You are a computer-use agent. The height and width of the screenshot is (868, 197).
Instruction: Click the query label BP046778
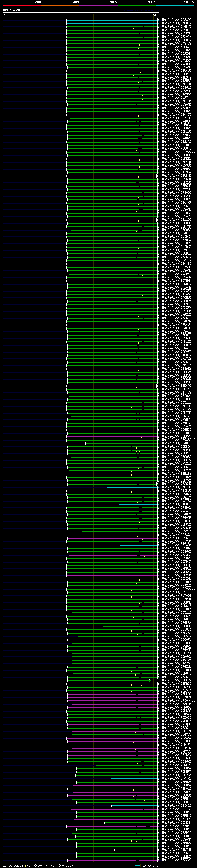point(11,10)
